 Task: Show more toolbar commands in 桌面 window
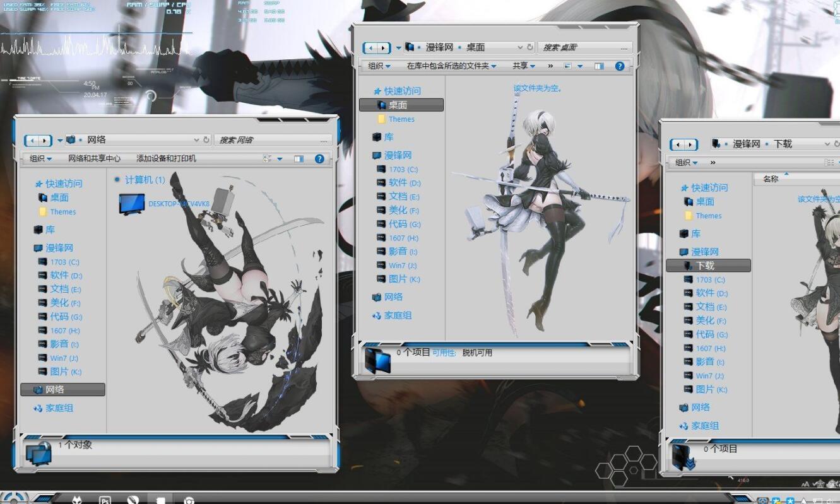550,66
